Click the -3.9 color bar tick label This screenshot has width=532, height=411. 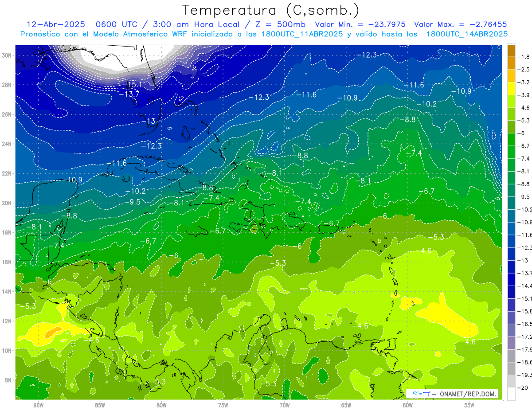(x=524, y=94)
